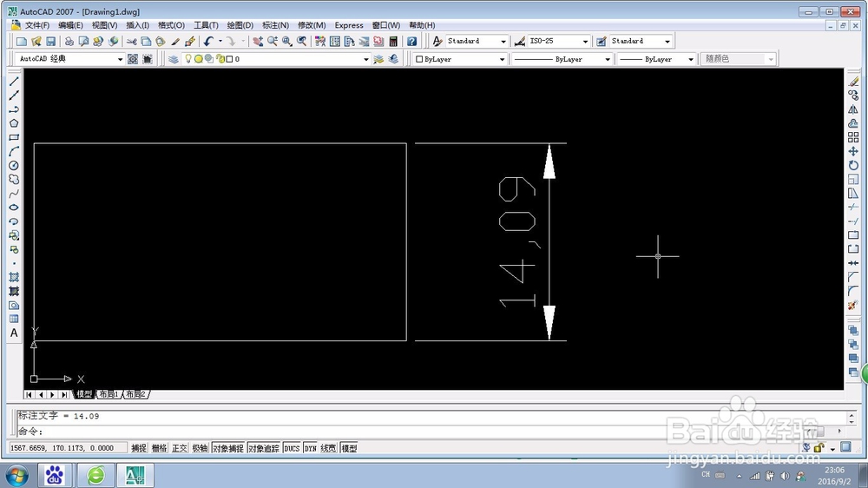Toggle 极轴 polar tracking
868x488 pixels.
[200, 448]
